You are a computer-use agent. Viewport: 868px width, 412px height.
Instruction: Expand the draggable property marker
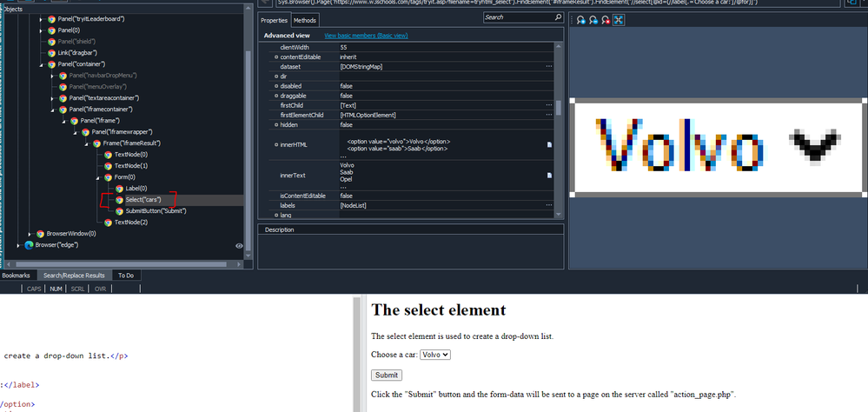pos(276,96)
